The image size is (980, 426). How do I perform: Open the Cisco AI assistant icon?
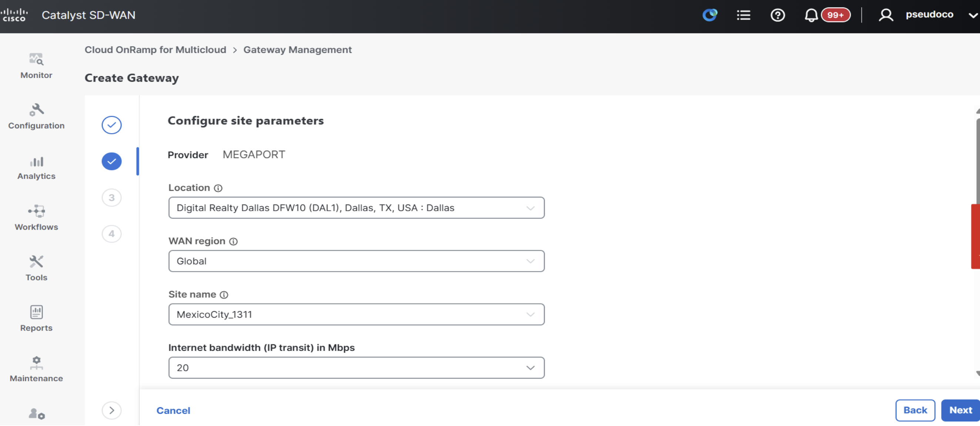pyautogui.click(x=709, y=15)
